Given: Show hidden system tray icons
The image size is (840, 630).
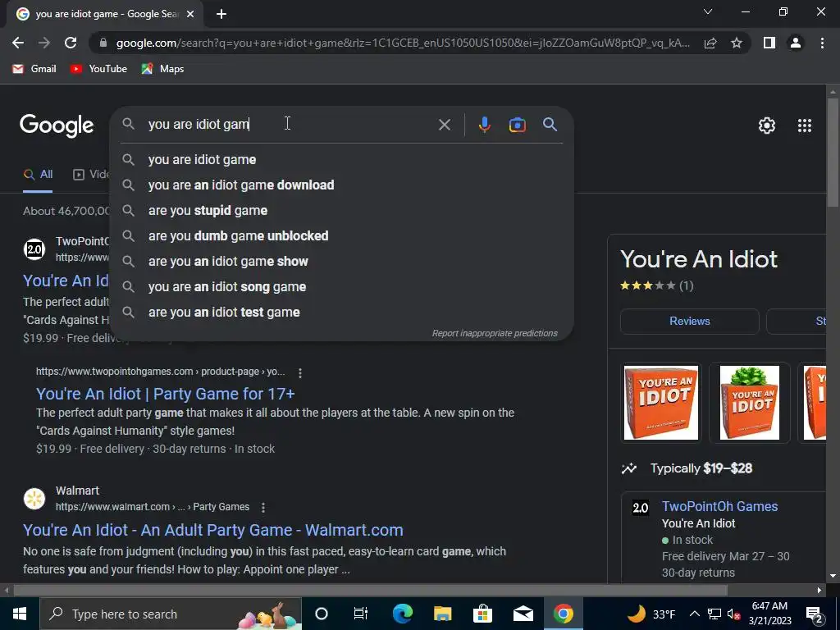Looking at the screenshot, I should click(x=694, y=614).
